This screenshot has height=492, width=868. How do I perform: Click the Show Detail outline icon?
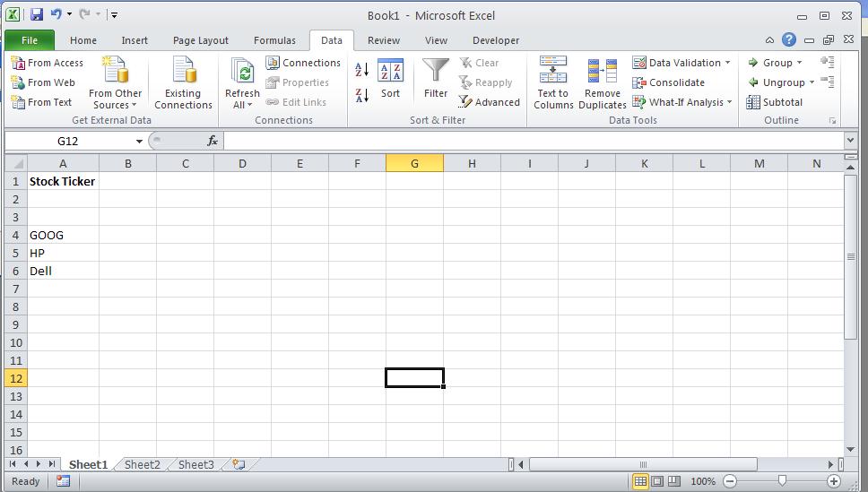pos(827,62)
